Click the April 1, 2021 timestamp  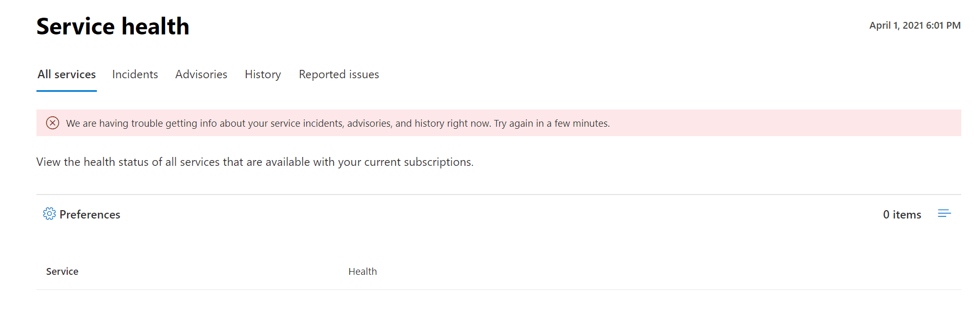pyautogui.click(x=915, y=26)
